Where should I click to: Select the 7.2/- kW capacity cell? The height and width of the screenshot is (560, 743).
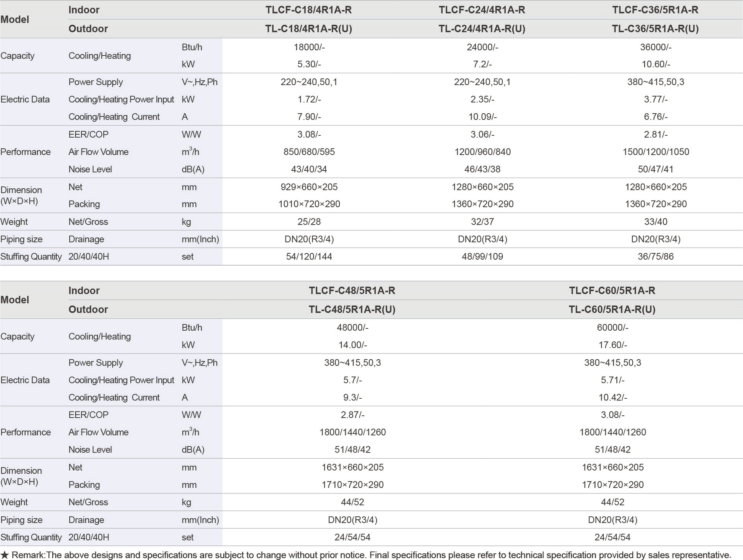[482, 64]
